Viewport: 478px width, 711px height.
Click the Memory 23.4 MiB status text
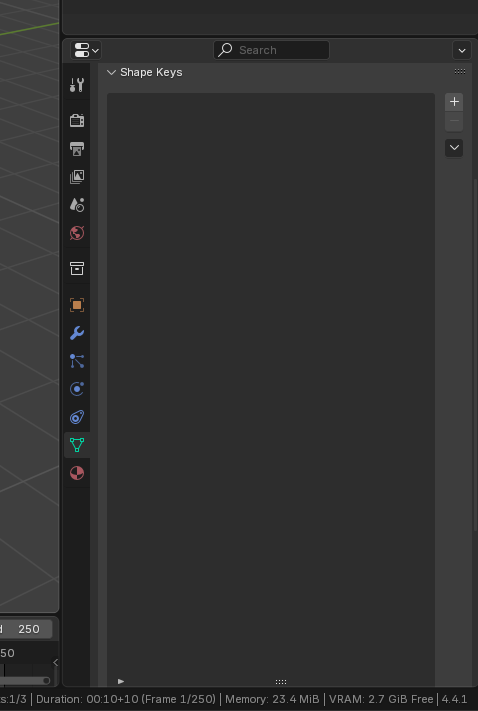272,699
